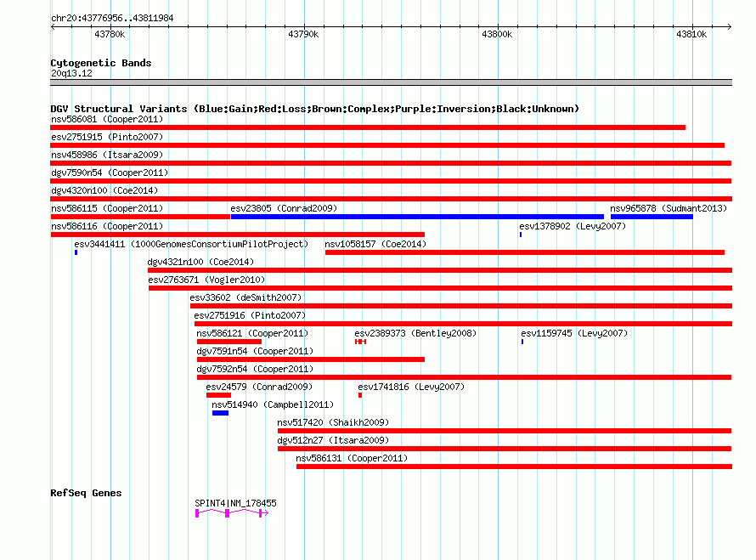Select esv2389373 (Bentley2008) variant glyph

(361, 342)
